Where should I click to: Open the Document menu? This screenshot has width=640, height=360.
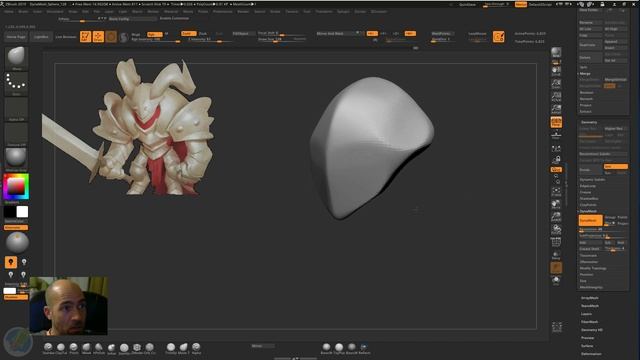pyautogui.click(x=55, y=11)
